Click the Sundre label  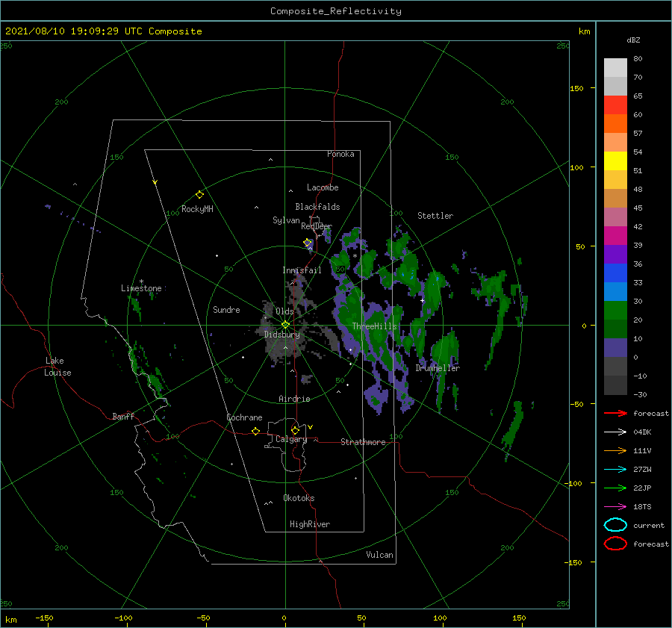coord(226,309)
